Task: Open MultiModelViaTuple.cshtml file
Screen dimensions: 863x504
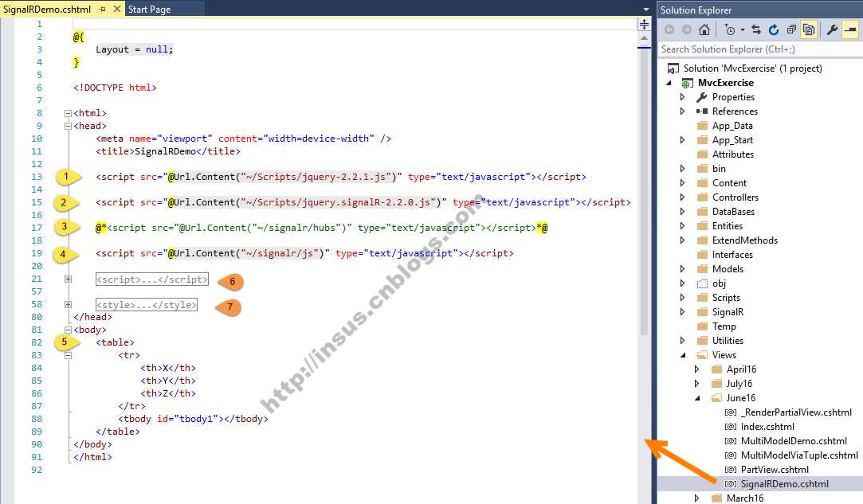Action: pyautogui.click(x=799, y=455)
